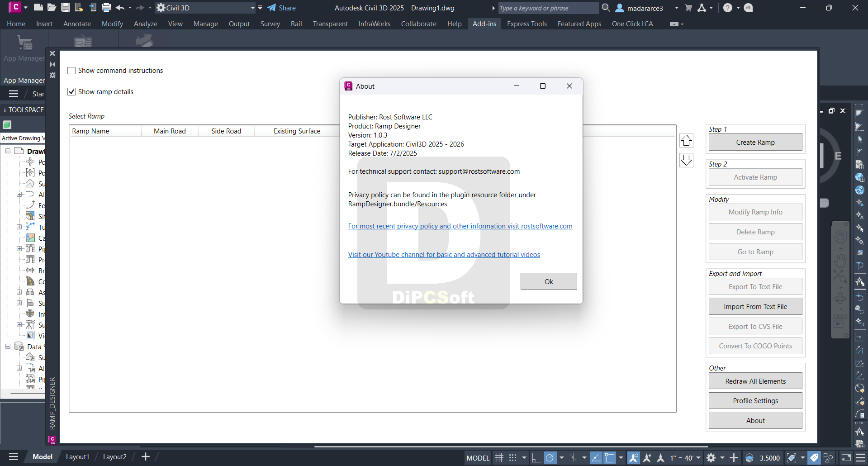Viewport: 868px width, 466px height.
Task: Switch to the Express Tools ribbon tab
Action: 527,24
